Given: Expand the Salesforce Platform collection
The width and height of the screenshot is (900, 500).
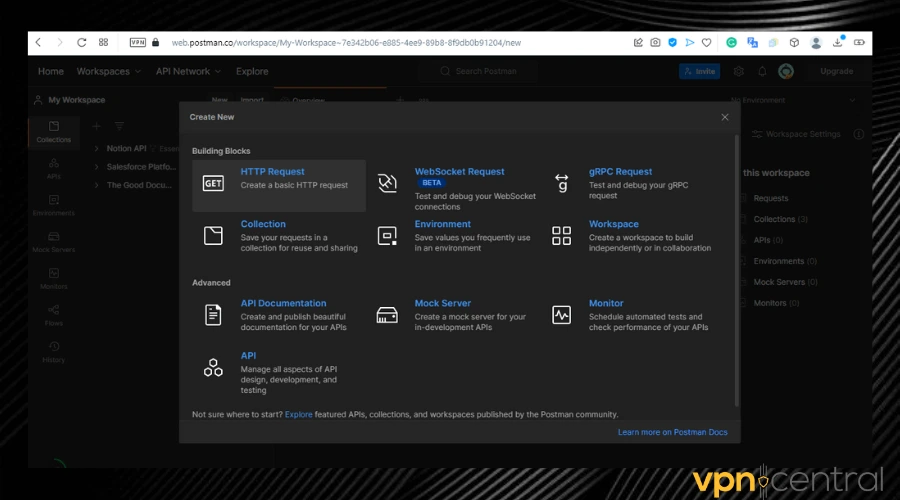Looking at the screenshot, I should coord(96,166).
